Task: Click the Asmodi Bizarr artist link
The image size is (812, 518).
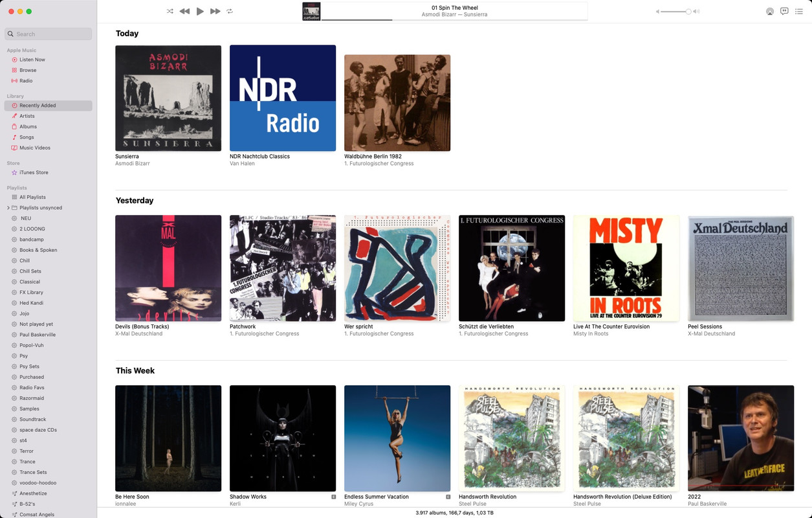Action: (x=133, y=164)
